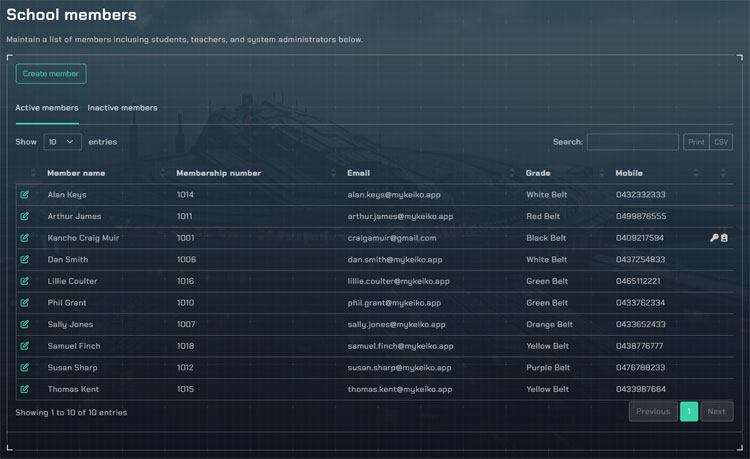The image size is (750, 459).
Task: Click edit icon beside Thomas Kent
Action: (25, 389)
